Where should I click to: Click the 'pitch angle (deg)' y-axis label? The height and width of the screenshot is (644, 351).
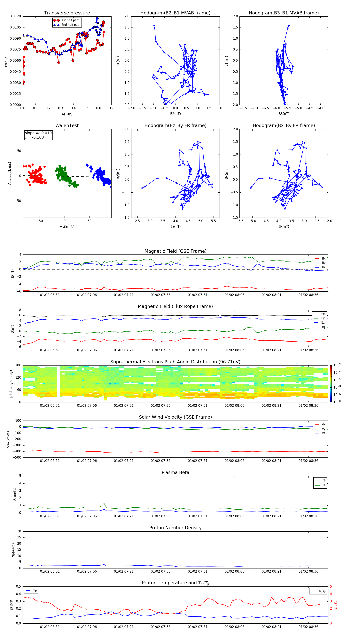click(x=11, y=384)
